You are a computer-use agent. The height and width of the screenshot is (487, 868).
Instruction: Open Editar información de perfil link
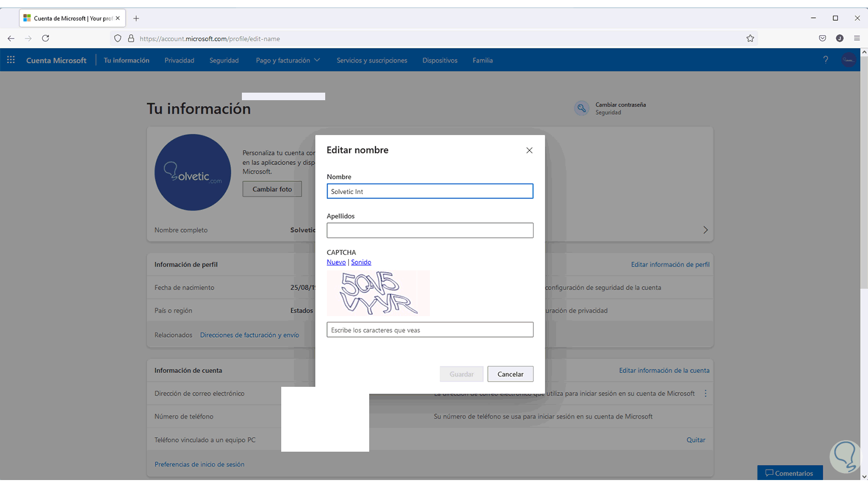[x=670, y=265]
